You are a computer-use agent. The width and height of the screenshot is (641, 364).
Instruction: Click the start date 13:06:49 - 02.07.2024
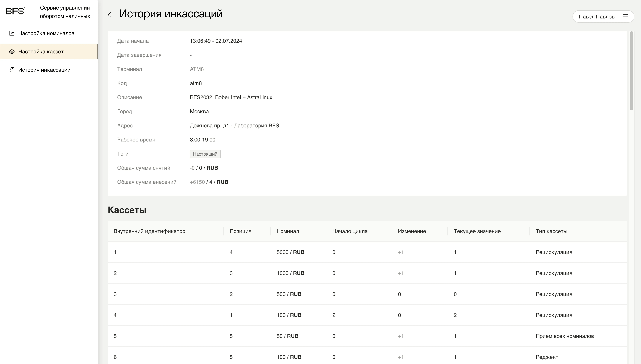pyautogui.click(x=216, y=41)
